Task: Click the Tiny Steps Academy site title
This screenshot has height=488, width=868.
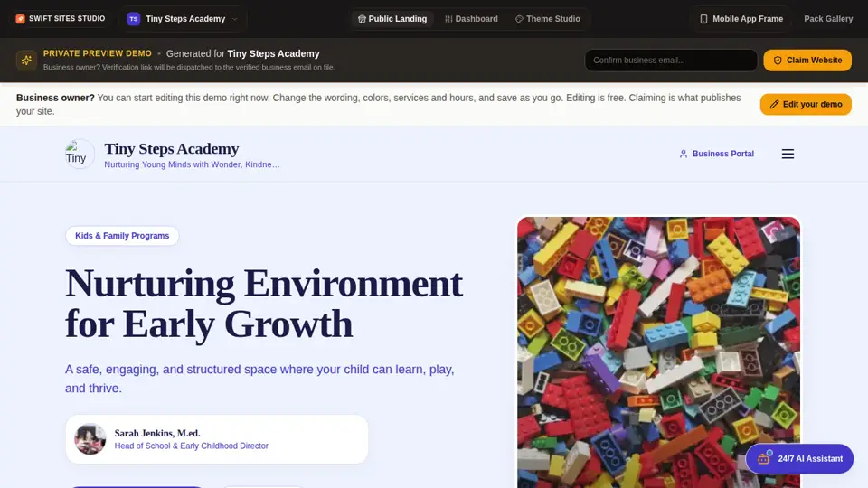Action: point(172,149)
